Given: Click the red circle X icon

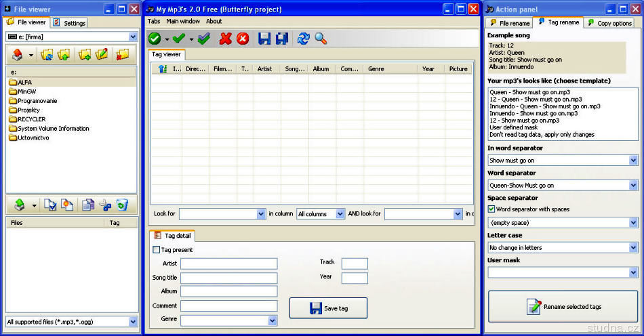Looking at the screenshot, I should (243, 39).
